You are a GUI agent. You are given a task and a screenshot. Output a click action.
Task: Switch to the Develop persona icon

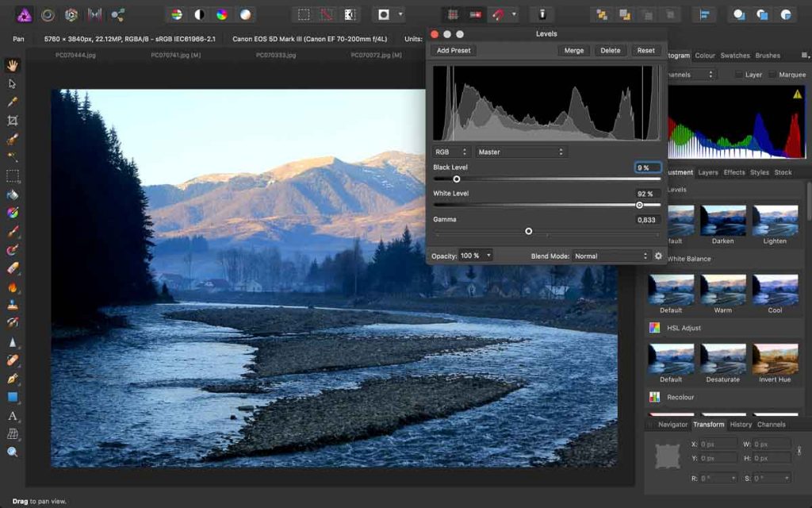[71, 14]
